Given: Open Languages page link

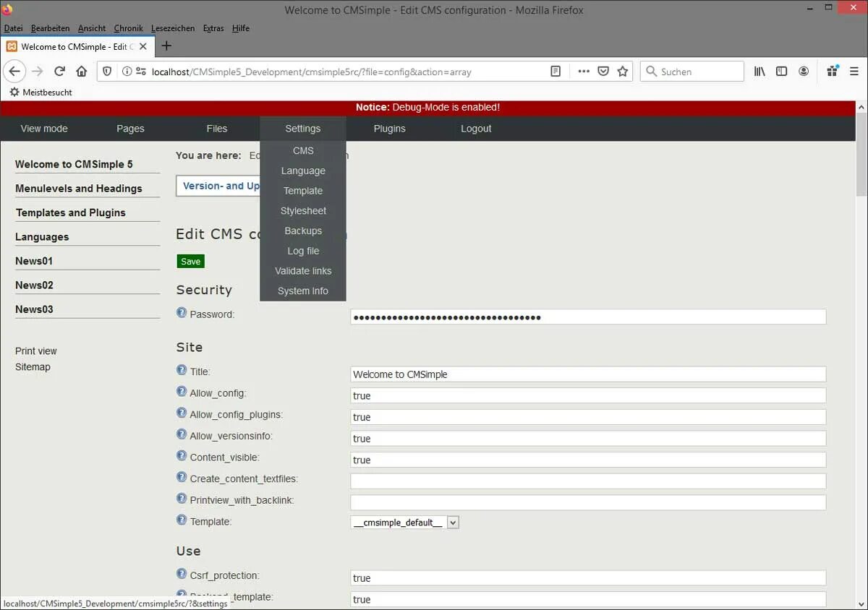Looking at the screenshot, I should 42,237.
